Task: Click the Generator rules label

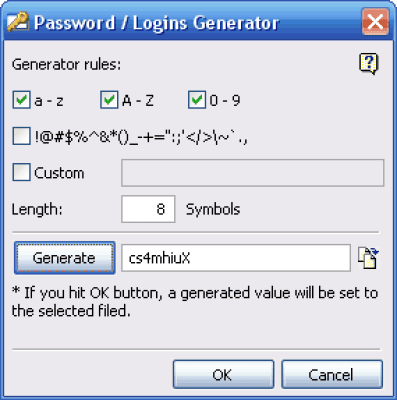Action: tap(66, 64)
